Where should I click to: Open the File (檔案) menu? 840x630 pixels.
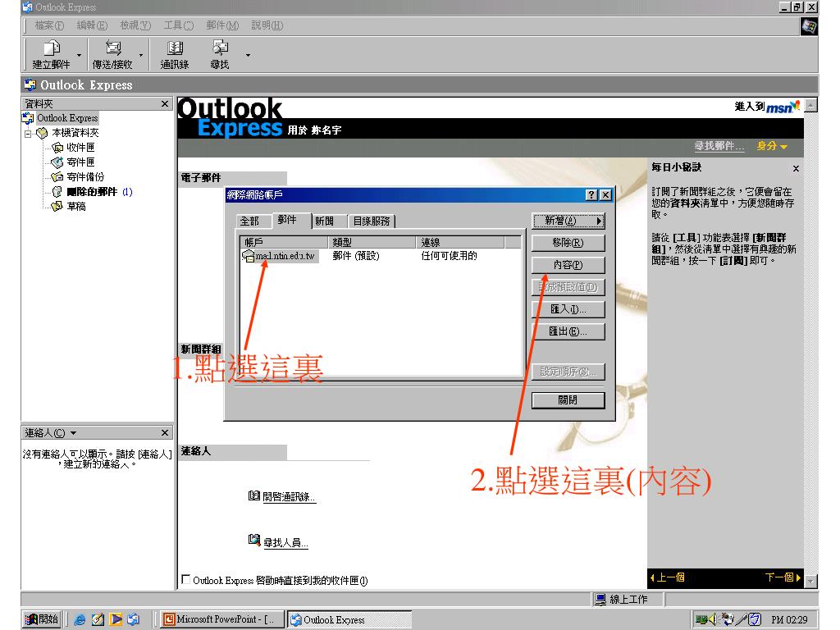pyautogui.click(x=49, y=25)
